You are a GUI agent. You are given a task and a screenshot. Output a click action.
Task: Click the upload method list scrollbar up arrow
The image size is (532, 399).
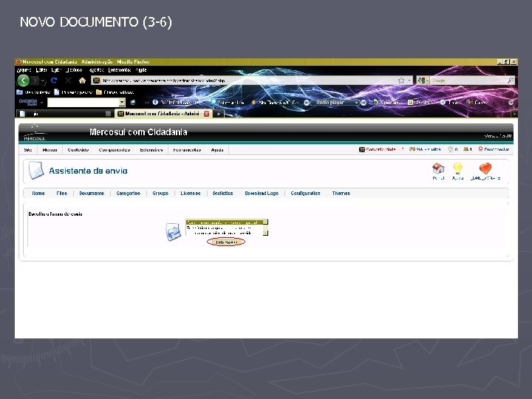pyautogui.click(x=266, y=222)
